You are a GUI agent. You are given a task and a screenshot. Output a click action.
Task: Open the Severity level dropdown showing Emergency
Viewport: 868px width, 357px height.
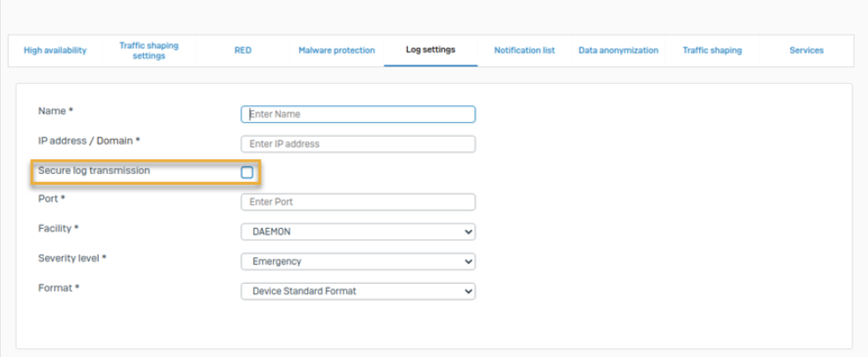coord(358,262)
